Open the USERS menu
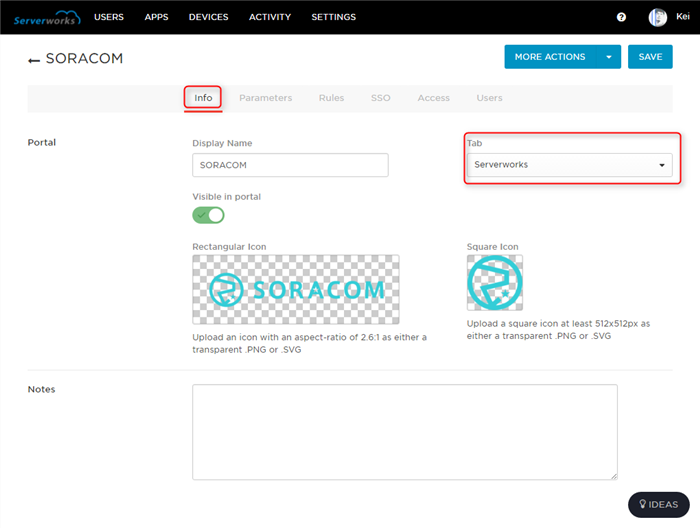The image size is (700, 528). point(109,17)
